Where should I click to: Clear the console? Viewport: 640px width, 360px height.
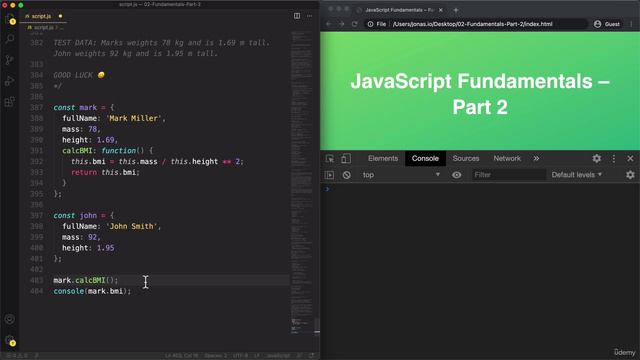(x=347, y=175)
